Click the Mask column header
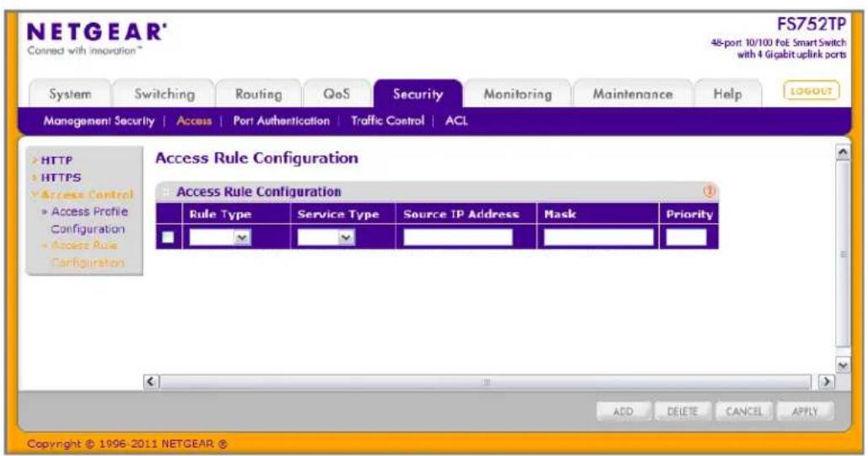Image resolution: width=868 pixels, height=456 pixels. 559,214
